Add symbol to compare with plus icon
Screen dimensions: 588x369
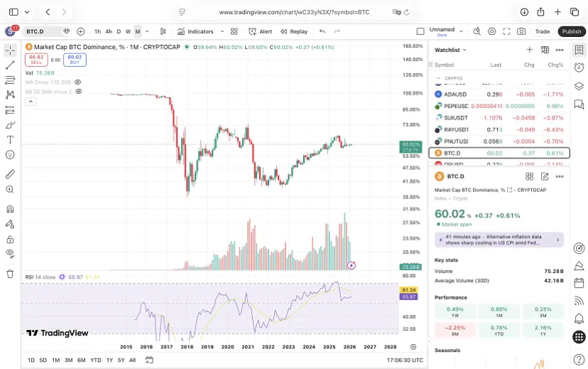81,31
